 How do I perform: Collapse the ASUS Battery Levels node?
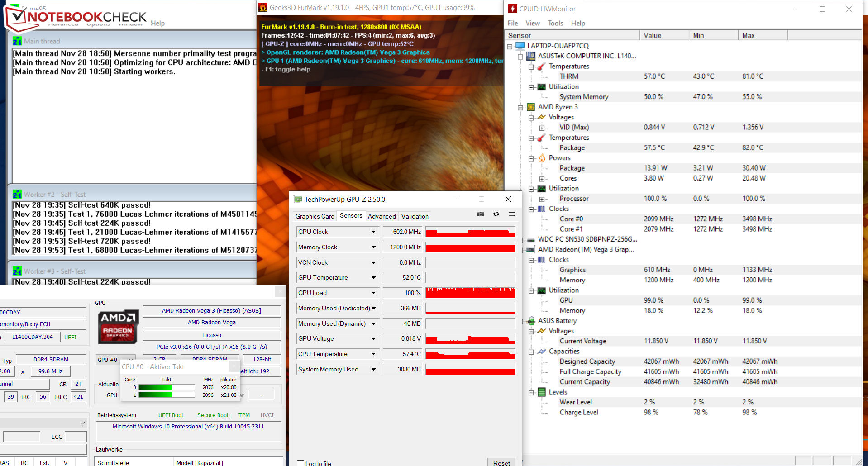pyautogui.click(x=531, y=393)
